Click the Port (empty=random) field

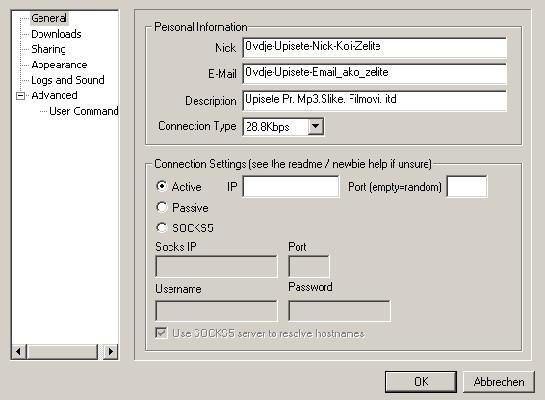(467, 187)
